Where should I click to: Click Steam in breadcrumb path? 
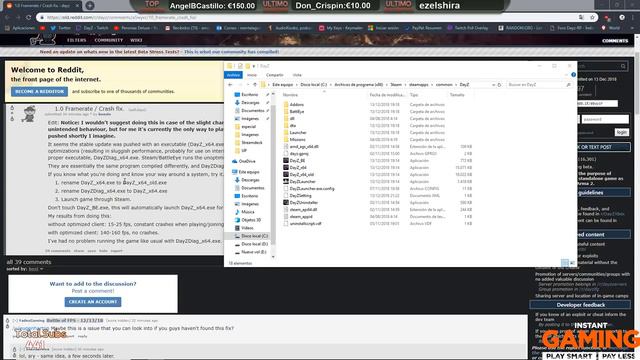pos(396,85)
